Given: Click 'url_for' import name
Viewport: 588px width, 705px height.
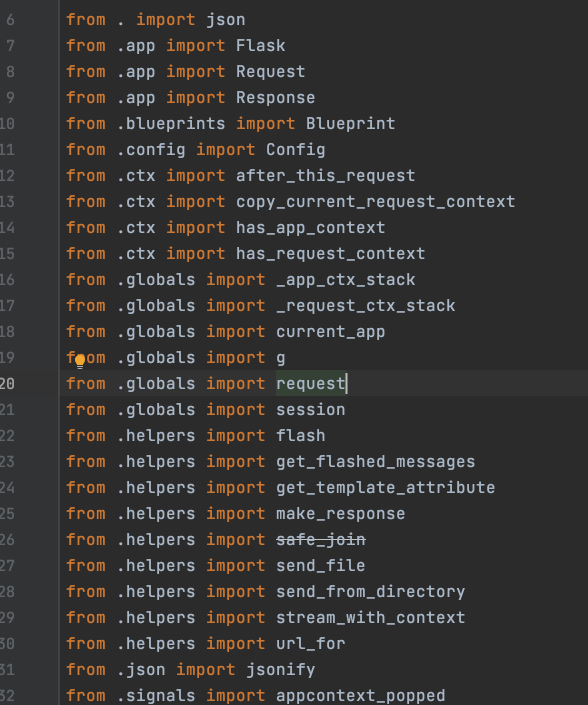Looking at the screenshot, I should (310, 643).
